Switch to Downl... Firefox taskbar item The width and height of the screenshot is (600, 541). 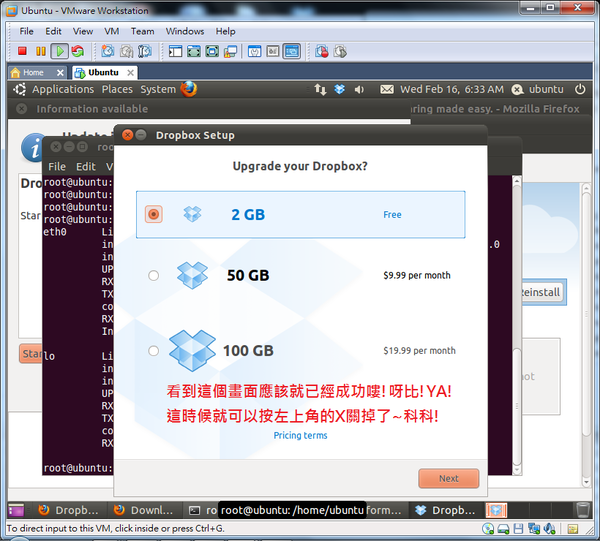(144, 510)
